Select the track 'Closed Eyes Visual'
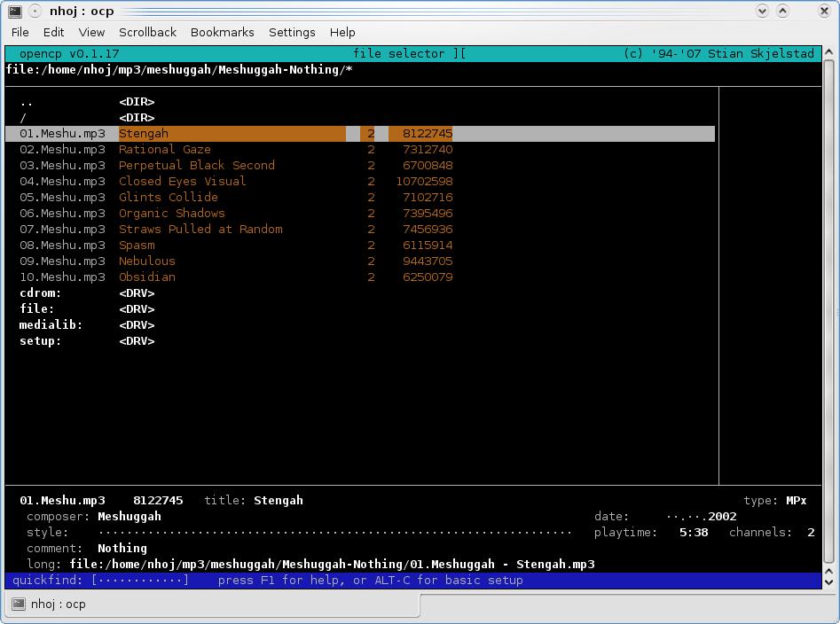 (x=182, y=182)
